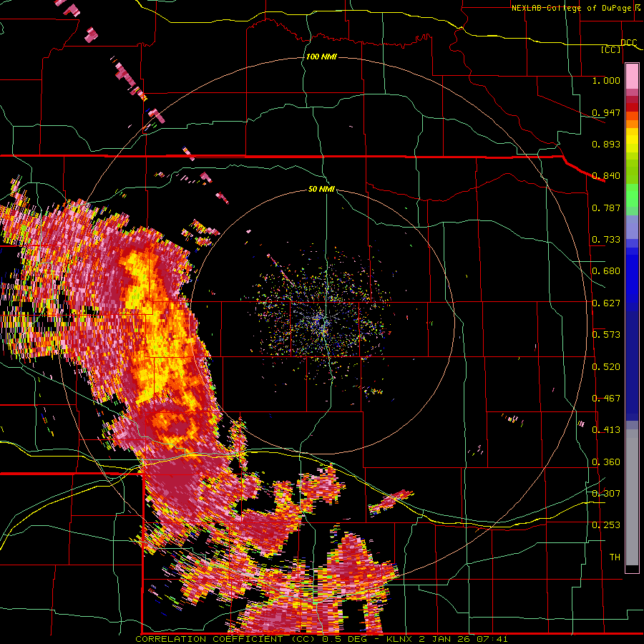Pick the gray bottom segment of color bar
The image size is (644, 644).
coord(632,497)
